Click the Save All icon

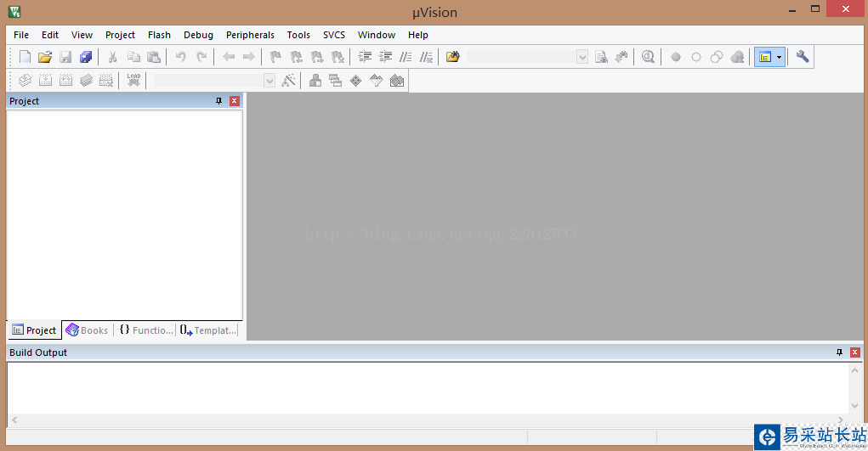pyautogui.click(x=86, y=56)
